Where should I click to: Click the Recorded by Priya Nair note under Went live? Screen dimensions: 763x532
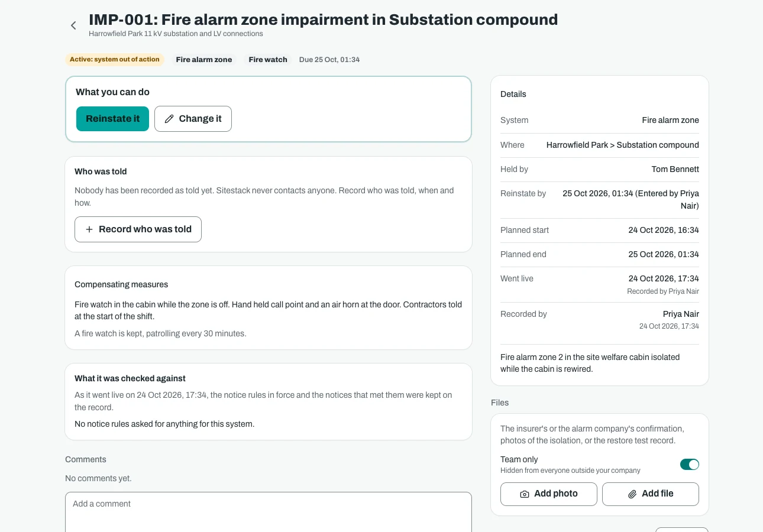[663, 291]
